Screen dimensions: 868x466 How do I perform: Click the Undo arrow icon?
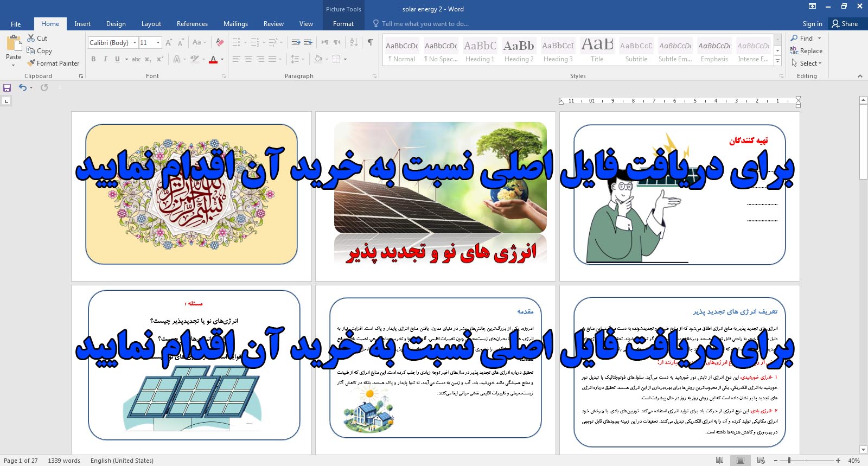[x=22, y=88]
